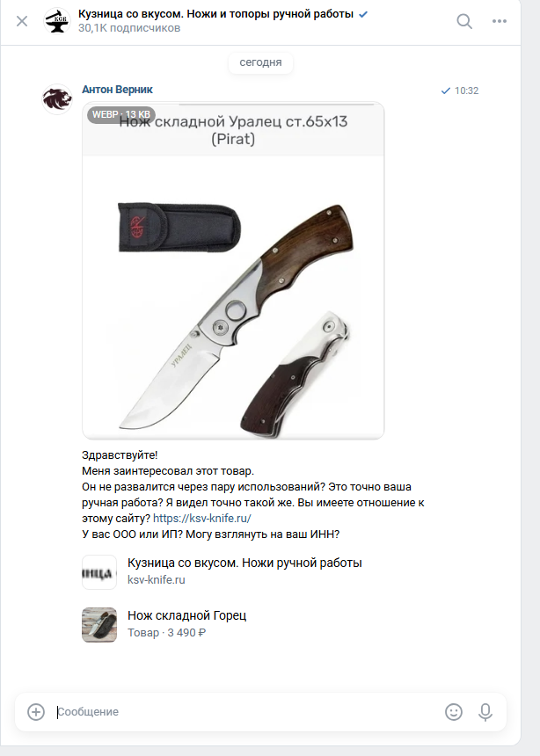
Task: Click the сегодня date badge
Action: [260, 62]
